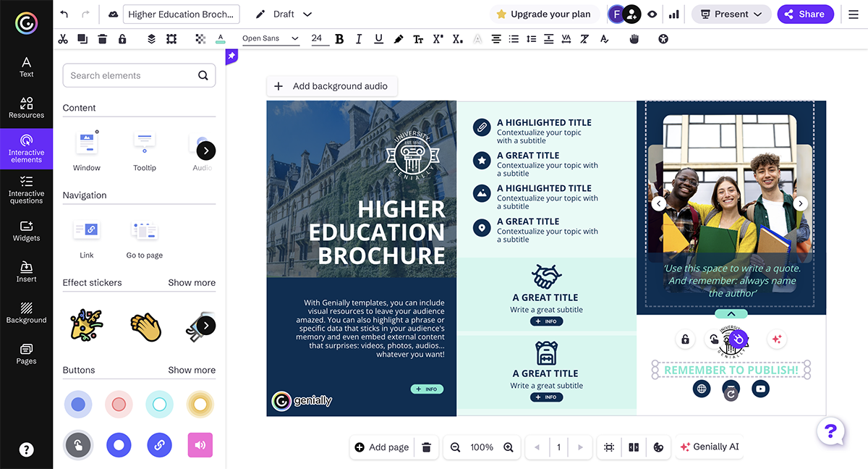Click the hand pan tool icon
This screenshot has height=469, width=868.
(x=634, y=39)
